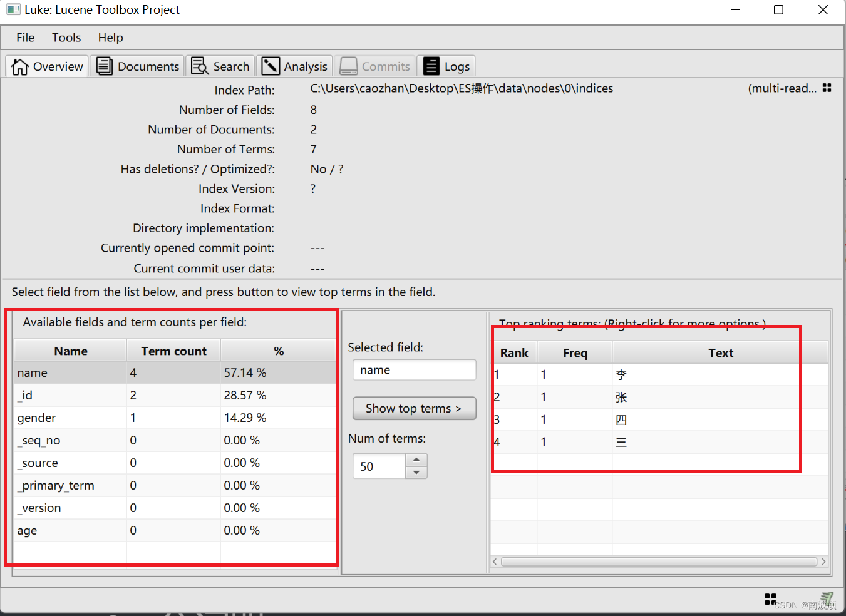Click the Name column header in fields table
The width and height of the screenshot is (846, 616).
[x=71, y=351]
